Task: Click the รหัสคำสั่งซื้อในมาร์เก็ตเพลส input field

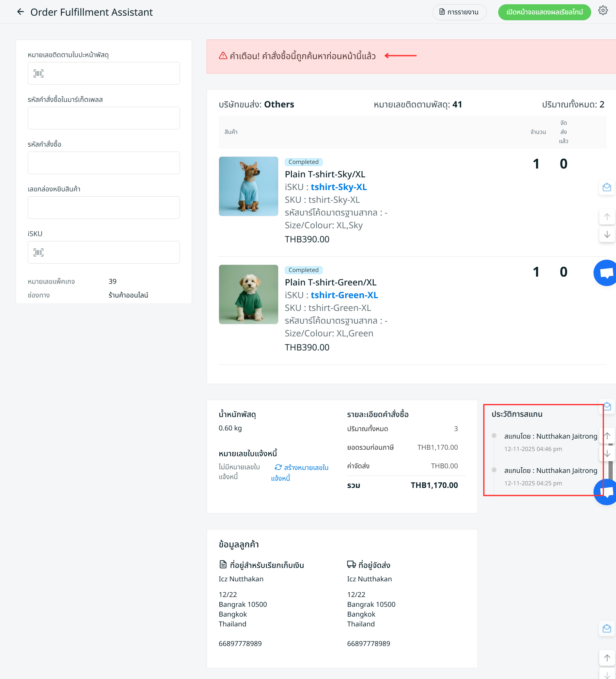Action: click(104, 118)
